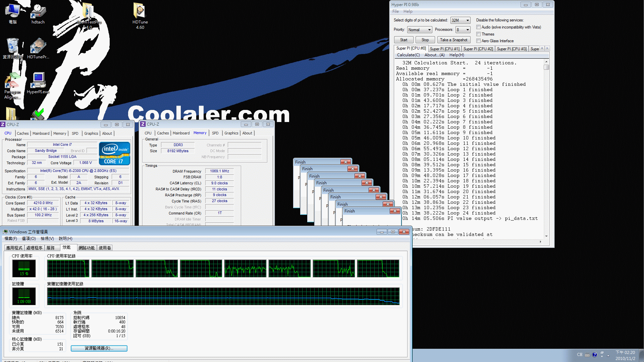Select the SPD tab in CPU-Z Memory window
The width and height of the screenshot is (644, 362).
(x=215, y=133)
